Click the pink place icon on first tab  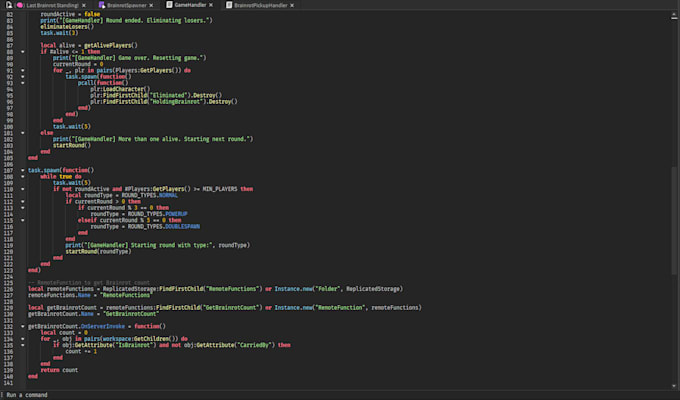click(x=20, y=5)
